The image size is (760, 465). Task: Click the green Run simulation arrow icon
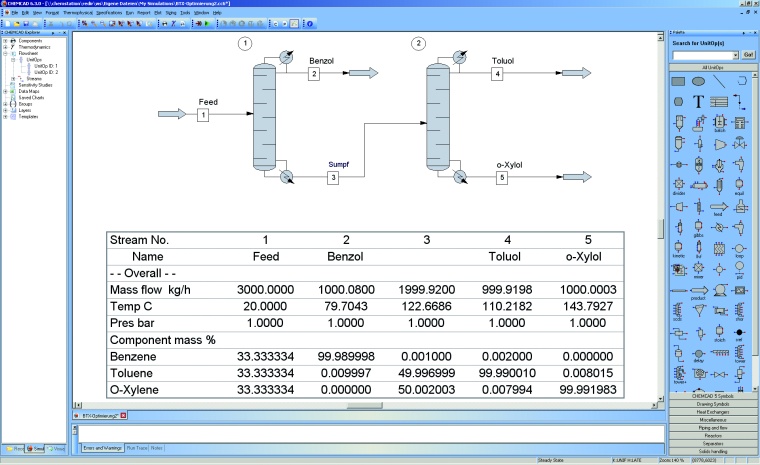207,23
